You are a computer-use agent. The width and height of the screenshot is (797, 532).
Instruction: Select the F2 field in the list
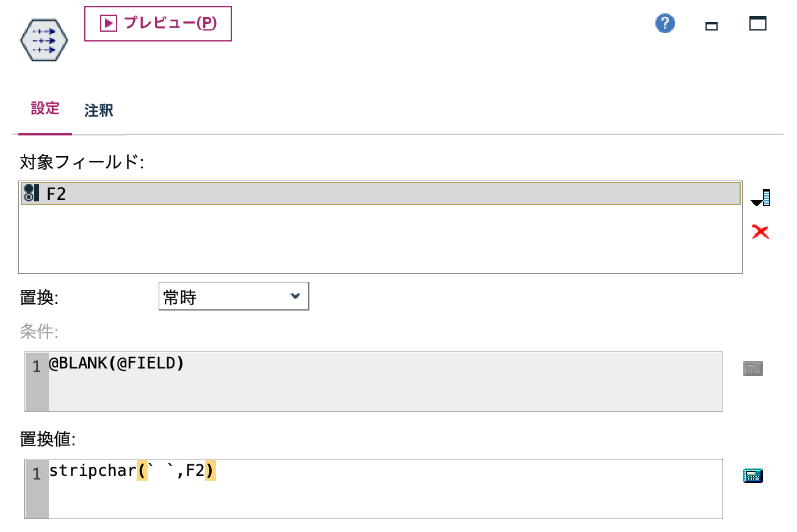click(x=366, y=194)
